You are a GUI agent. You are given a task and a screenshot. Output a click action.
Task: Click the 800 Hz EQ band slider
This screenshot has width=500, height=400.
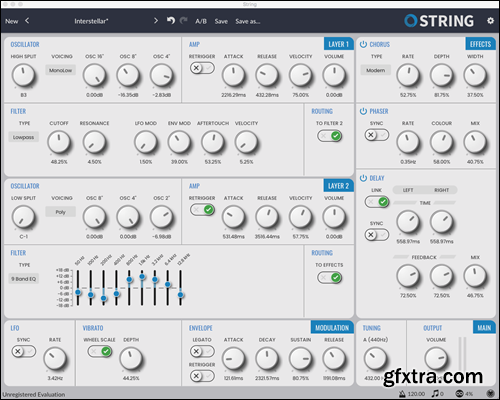click(129, 288)
